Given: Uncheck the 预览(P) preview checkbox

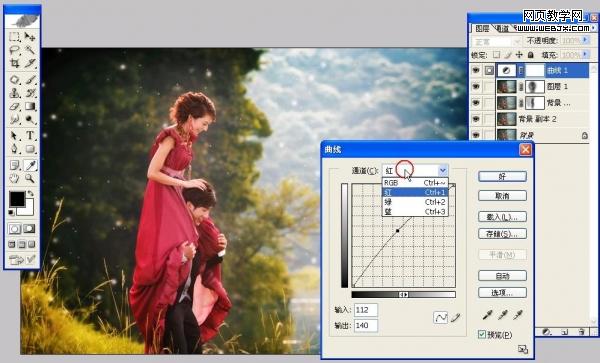Looking at the screenshot, I should (x=482, y=335).
